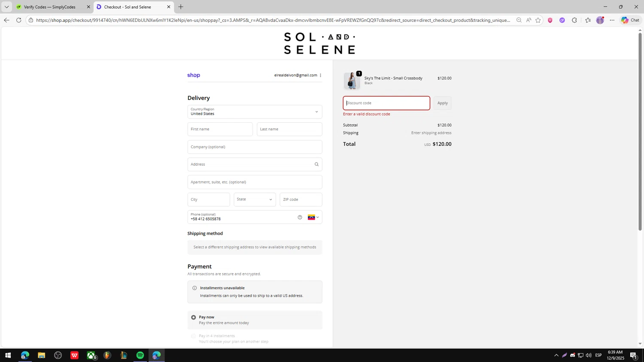This screenshot has height=362, width=644.
Task: Focus the First name field
Action: [220, 129]
